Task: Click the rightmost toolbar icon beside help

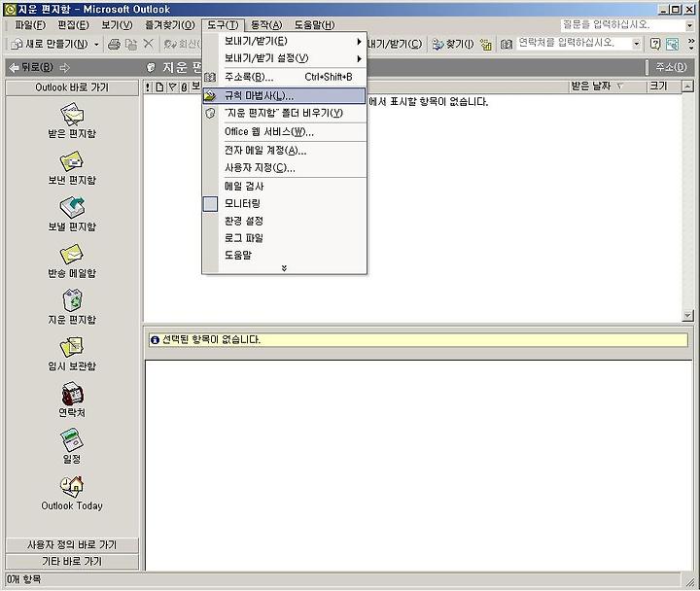Action: 672,44
